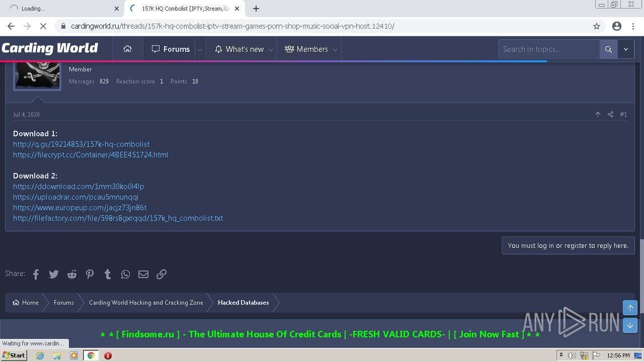
Task: Click the taskbar clock 12:56 PM
Action: click(618, 355)
